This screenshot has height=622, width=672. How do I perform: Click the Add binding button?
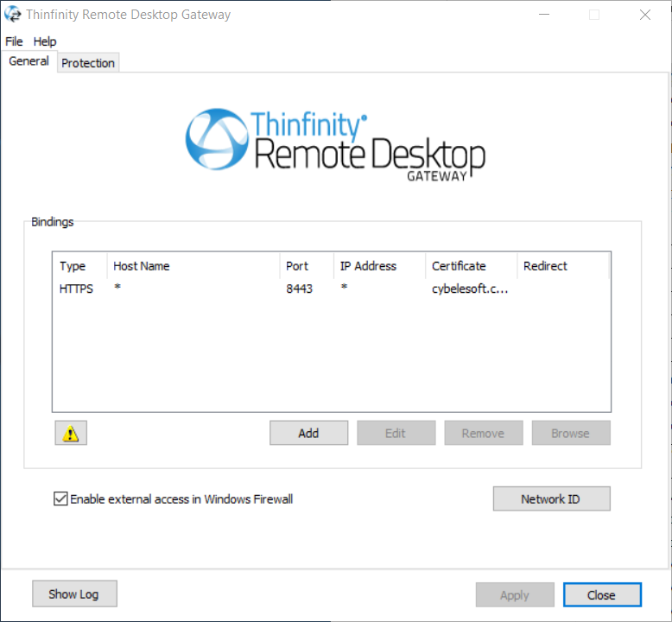[x=308, y=433]
